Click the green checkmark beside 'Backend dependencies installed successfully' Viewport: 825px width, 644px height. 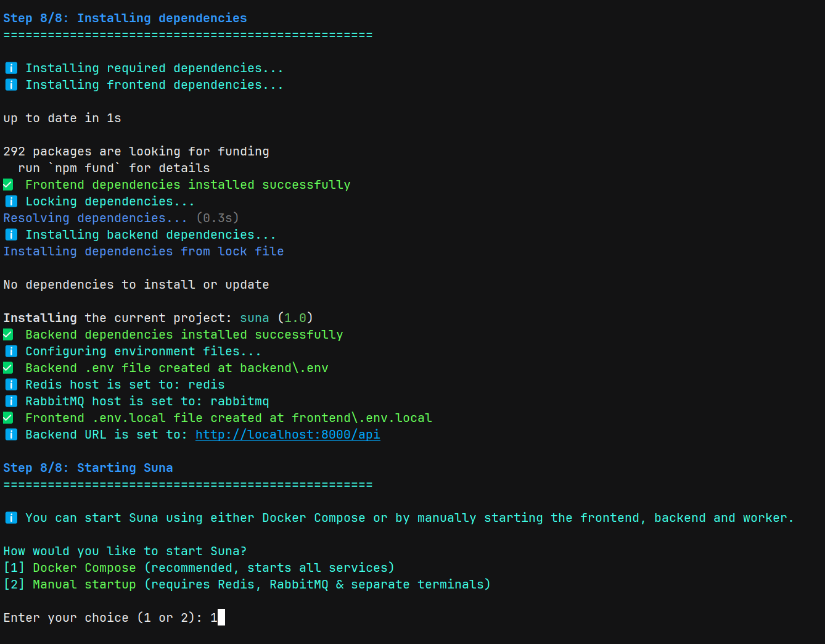8,334
